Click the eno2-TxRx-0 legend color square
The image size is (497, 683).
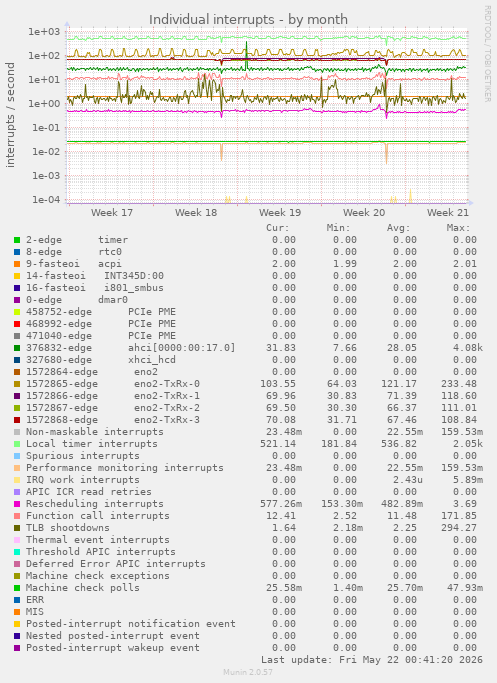[x=17, y=384]
